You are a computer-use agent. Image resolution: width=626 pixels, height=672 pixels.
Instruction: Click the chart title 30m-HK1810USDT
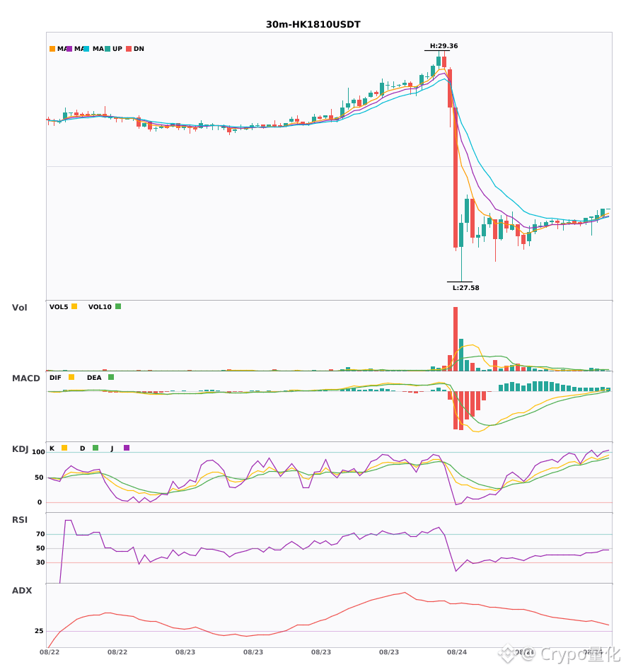click(313, 25)
